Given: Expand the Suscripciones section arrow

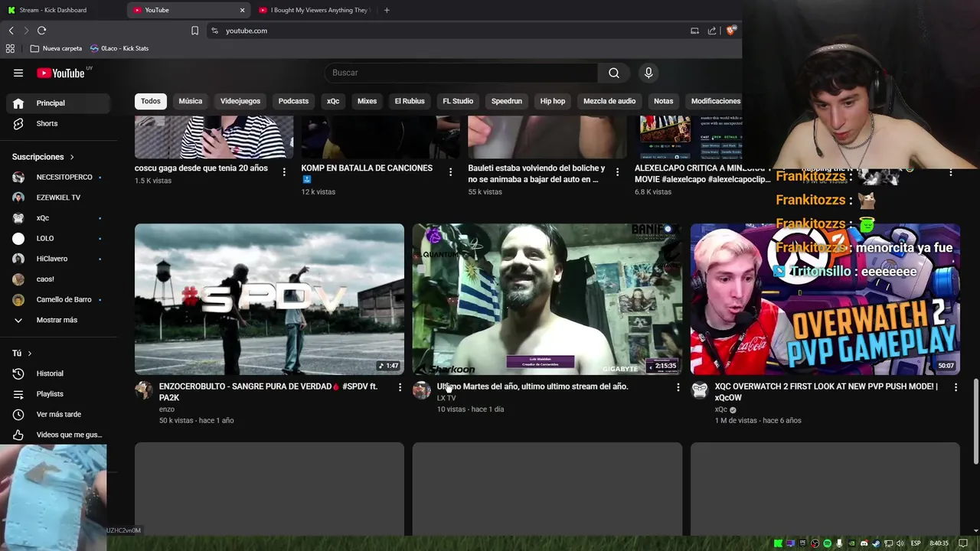Looking at the screenshot, I should click(72, 157).
